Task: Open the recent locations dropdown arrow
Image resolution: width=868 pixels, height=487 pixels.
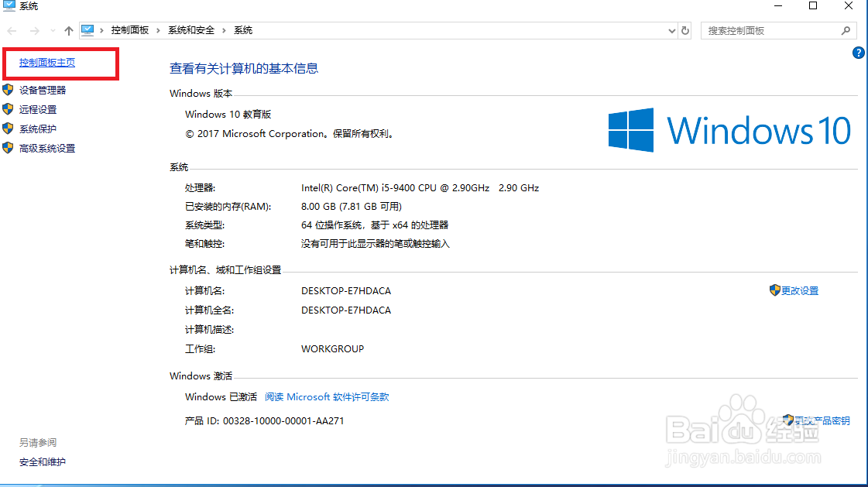Action: 53,31
